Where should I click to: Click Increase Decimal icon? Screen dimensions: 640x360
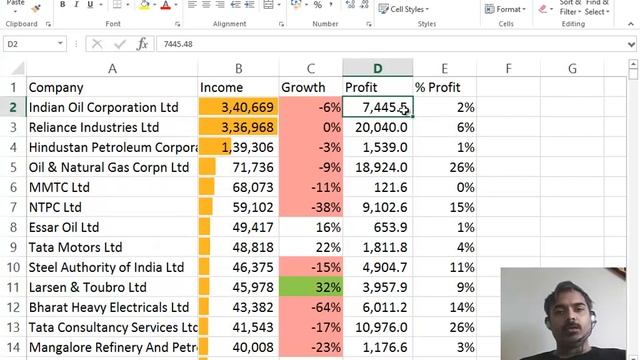350,4
